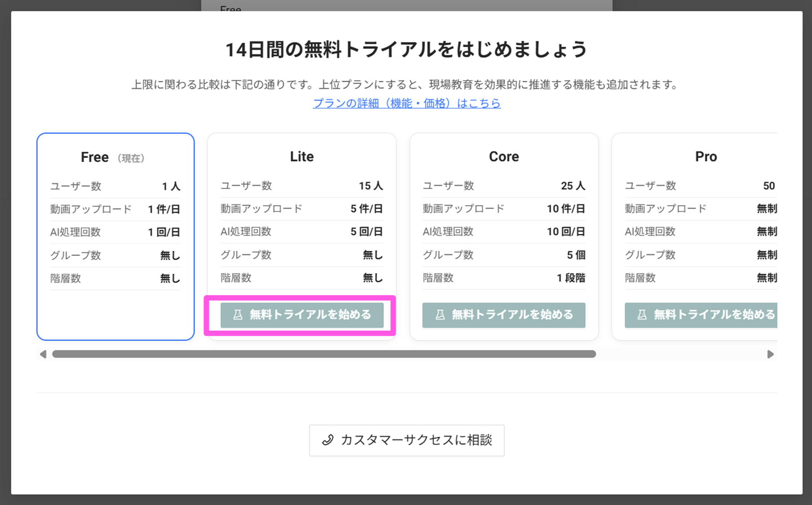Screen dimensions: 812x505
Task: Click the horizontal scrollbar thumb under plans
Action: [x=323, y=354]
